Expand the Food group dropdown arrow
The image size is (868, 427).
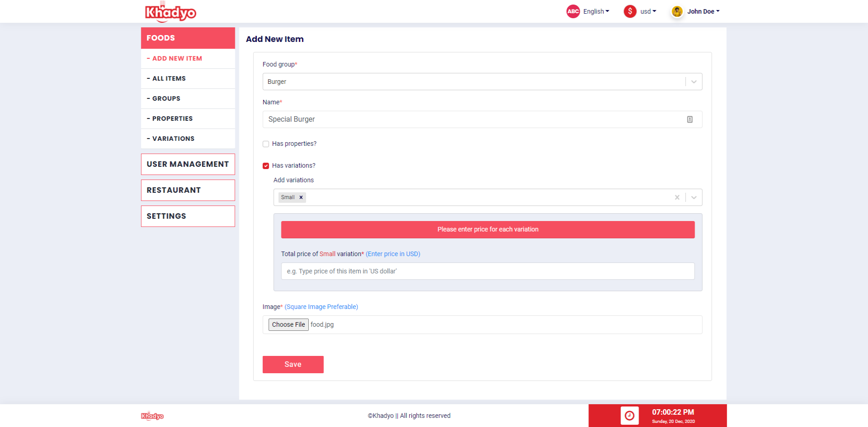click(x=694, y=82)
